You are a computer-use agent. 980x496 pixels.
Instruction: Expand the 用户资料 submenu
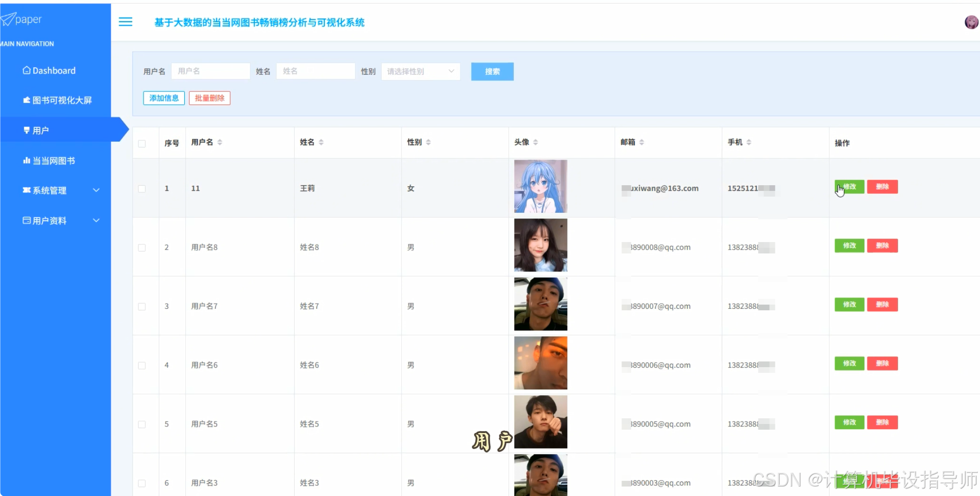pyautogui.click(x=96, y=220)
